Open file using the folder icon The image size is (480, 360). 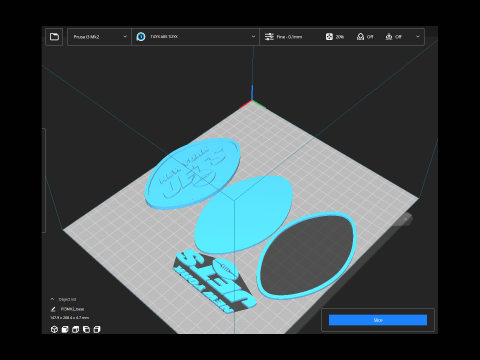coord(54,37)
